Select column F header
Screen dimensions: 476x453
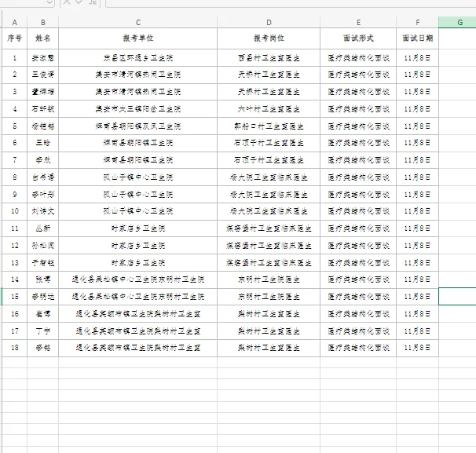[x=417, y=23]
